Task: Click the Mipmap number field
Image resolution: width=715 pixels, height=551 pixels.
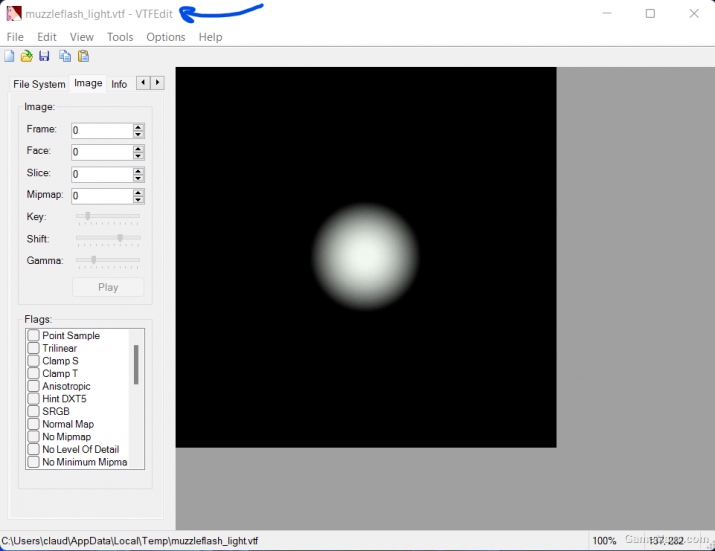Action: pos(102,196)
